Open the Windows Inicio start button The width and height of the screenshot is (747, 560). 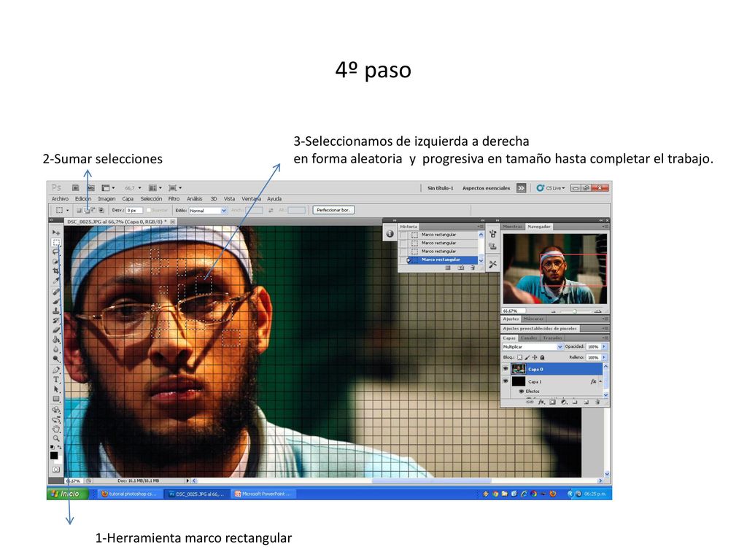click(x=68, y=494)
